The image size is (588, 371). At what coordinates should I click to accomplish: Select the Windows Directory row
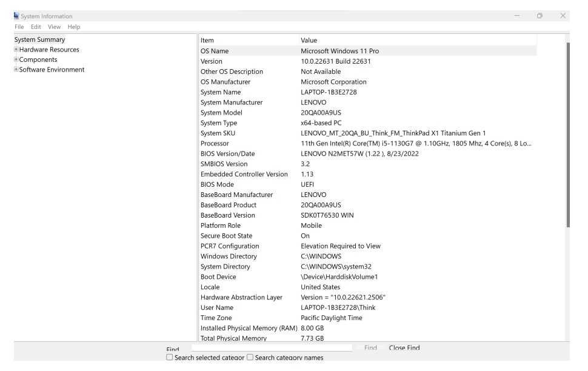tap(367, 256)
